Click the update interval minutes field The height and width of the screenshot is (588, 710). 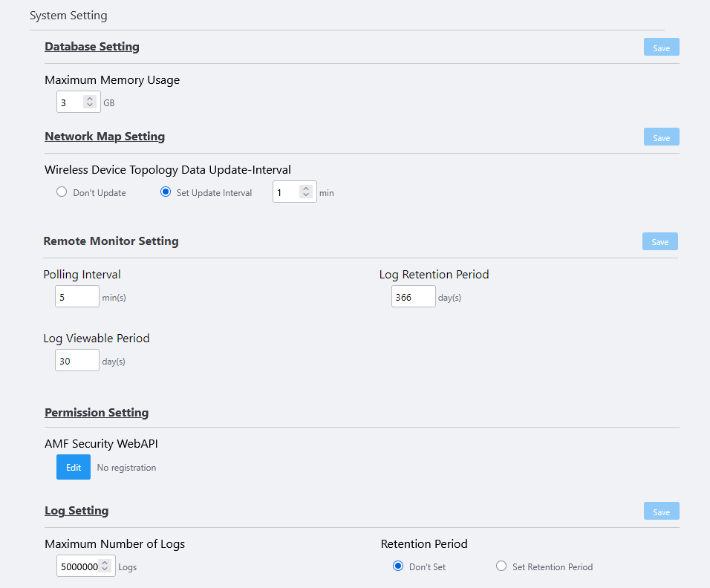[286, 192]
